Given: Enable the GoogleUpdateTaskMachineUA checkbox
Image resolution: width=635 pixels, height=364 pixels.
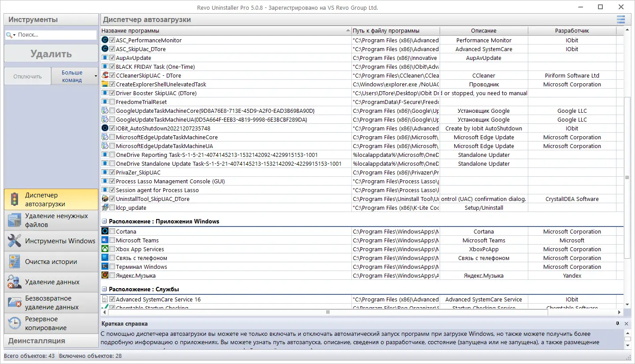Looking at the screenshot, I should coord(112,119).
